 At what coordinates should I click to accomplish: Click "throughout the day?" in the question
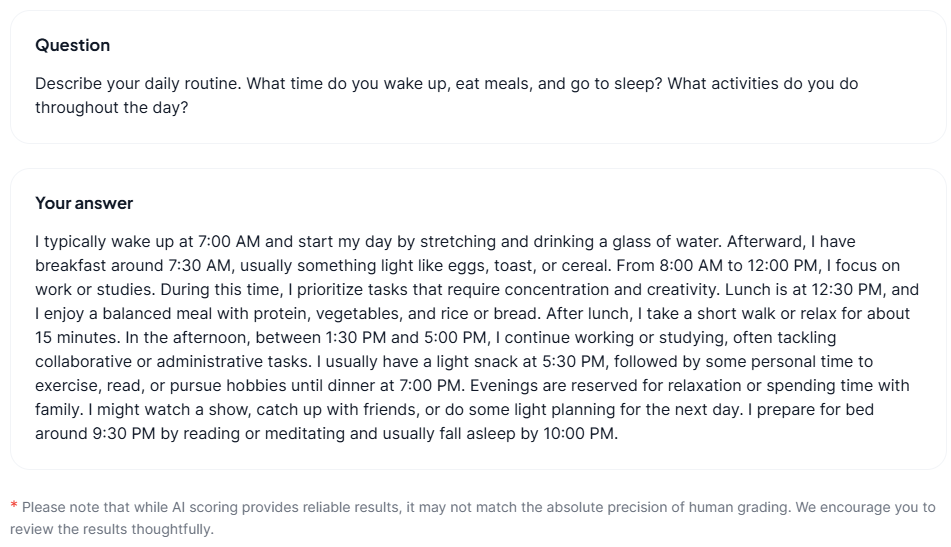point(111,108)
